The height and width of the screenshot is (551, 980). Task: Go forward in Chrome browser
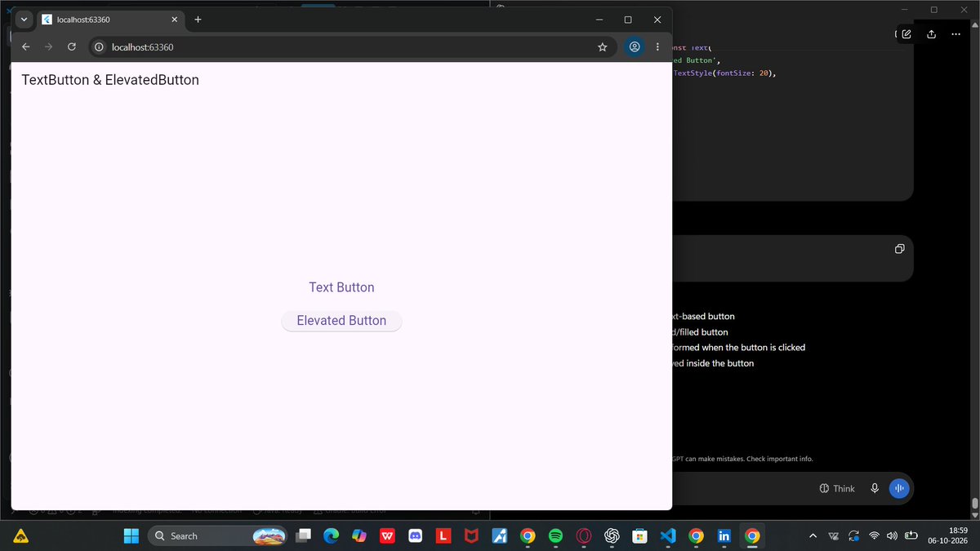(49, 47)
